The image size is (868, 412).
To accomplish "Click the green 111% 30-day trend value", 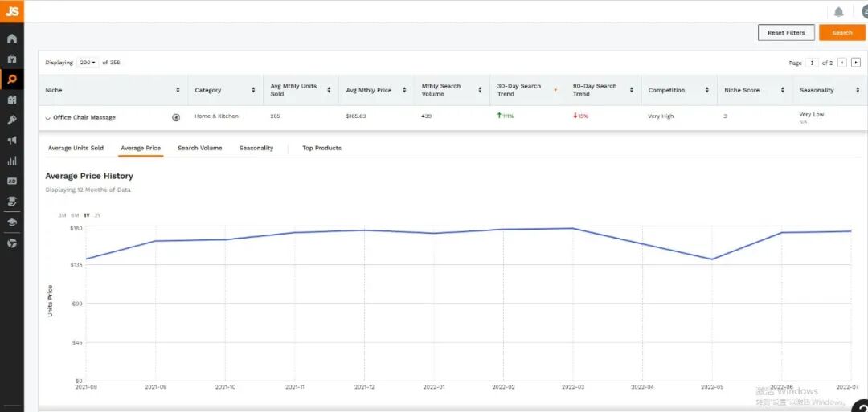I will (x=506, y=116).
